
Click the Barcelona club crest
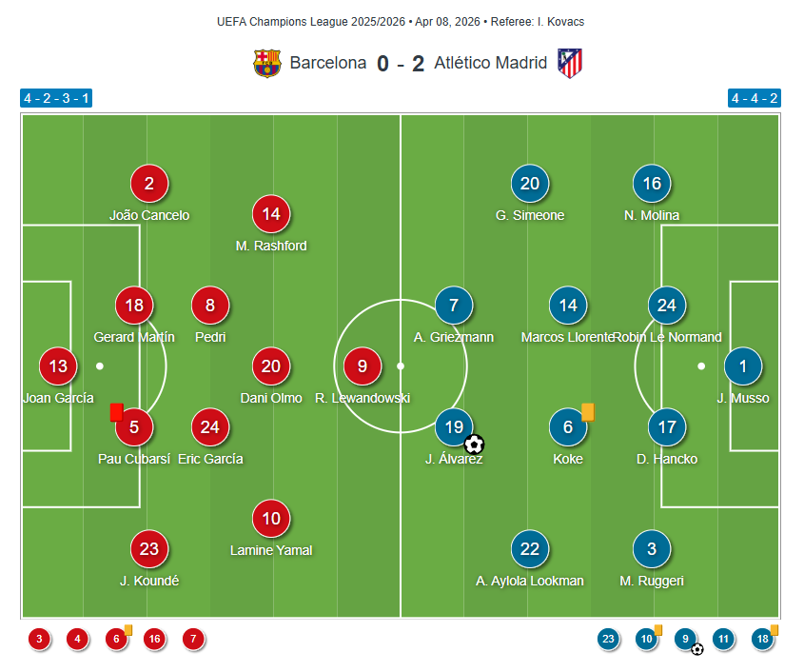coord(267,63)
